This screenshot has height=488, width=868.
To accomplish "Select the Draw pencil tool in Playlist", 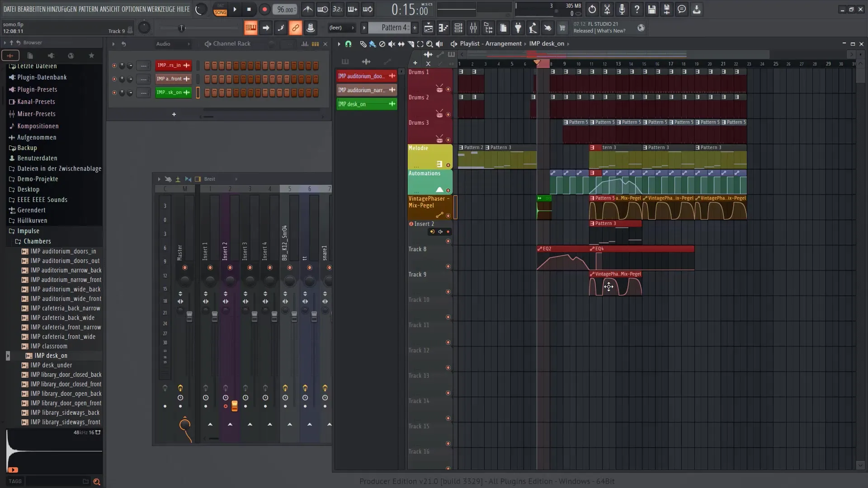I will pos(363,44).
